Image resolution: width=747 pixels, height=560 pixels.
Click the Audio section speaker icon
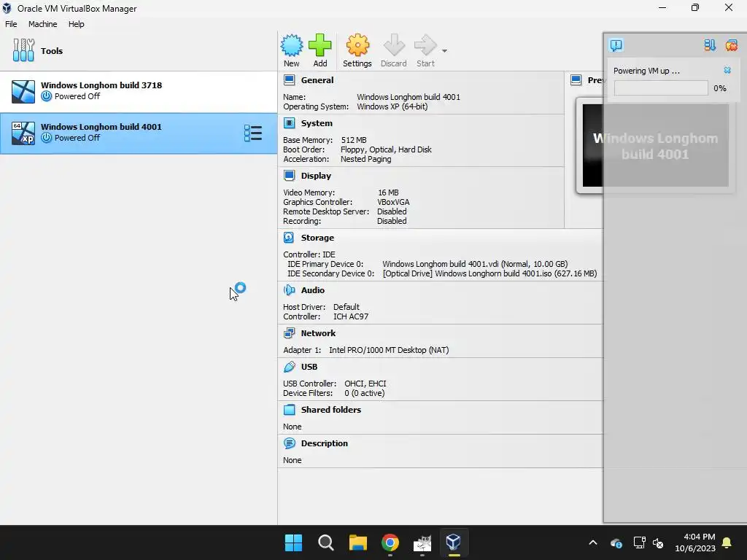(x=289, y=290)
